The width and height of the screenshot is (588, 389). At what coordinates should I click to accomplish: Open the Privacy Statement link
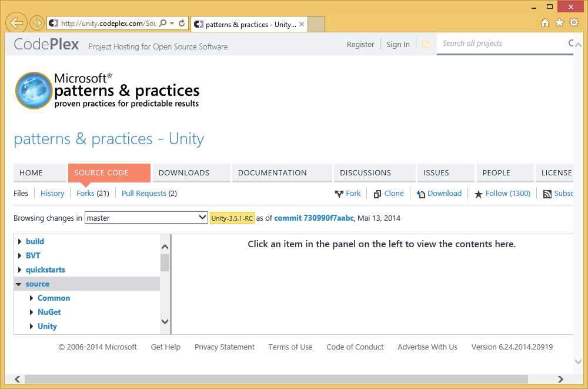pyautogui.click(x=224, y=347)
